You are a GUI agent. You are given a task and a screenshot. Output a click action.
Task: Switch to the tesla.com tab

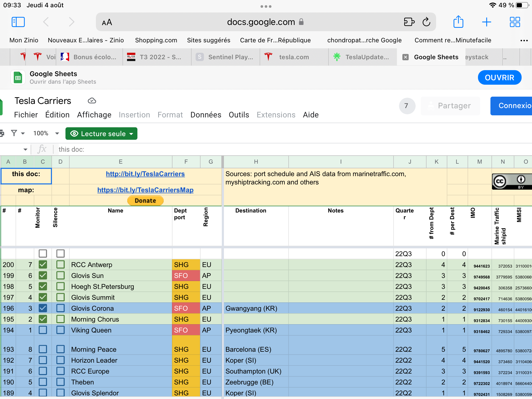click(294, 57)
